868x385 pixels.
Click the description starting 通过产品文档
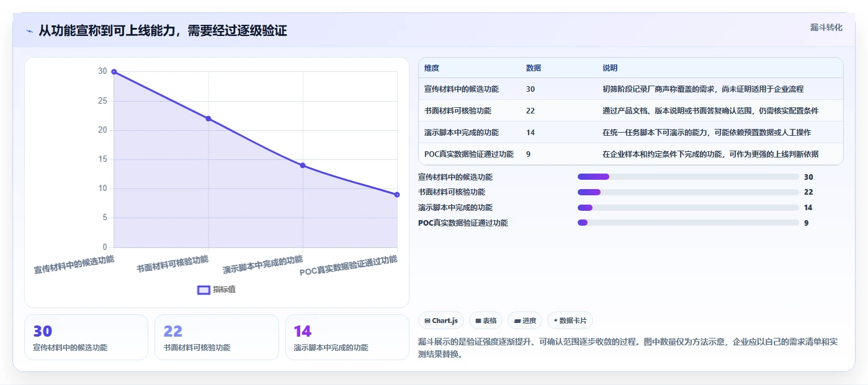(710, 111)
